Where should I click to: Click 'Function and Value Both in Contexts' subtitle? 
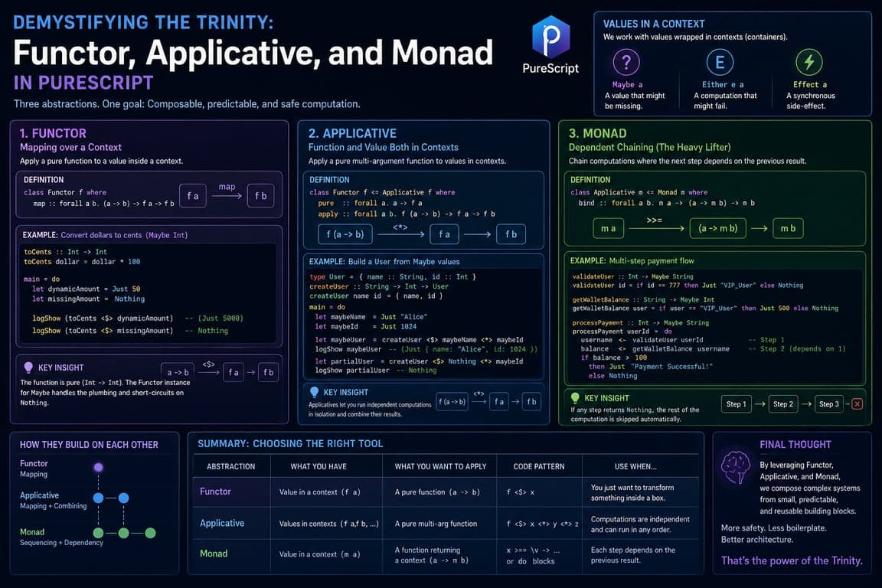[x=383, y=148]
